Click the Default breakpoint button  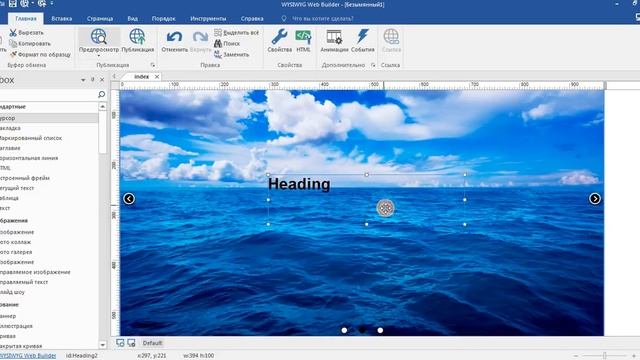(x=152, y=343)
